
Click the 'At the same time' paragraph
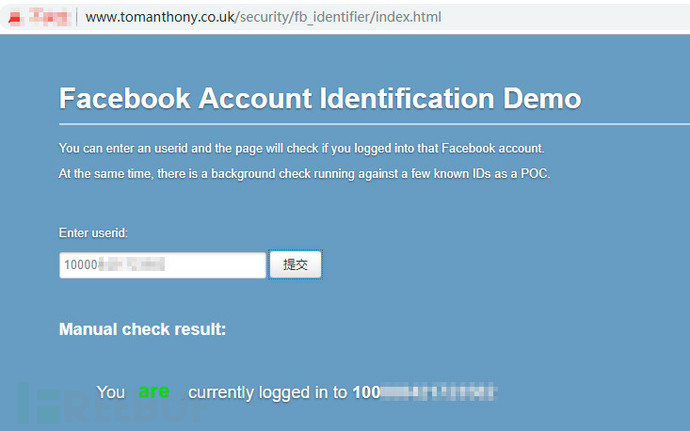click(304, 173)
